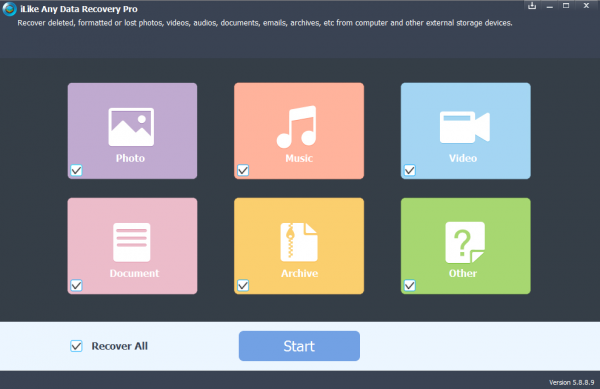This screenshot has width=600, height=389.
Task: Click the iLike app logo icon
Action: 9,9
